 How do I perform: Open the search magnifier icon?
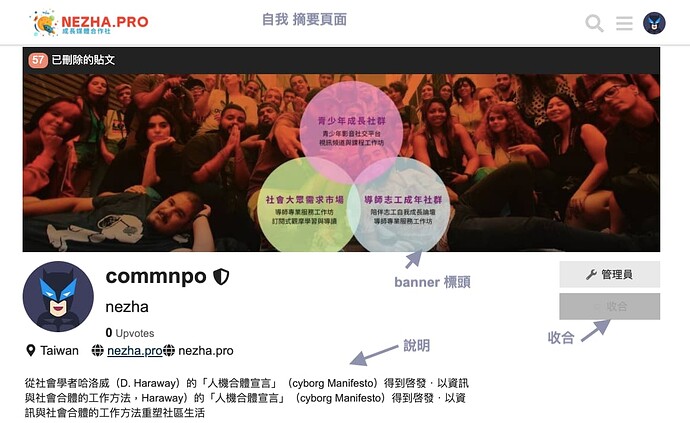594,23
